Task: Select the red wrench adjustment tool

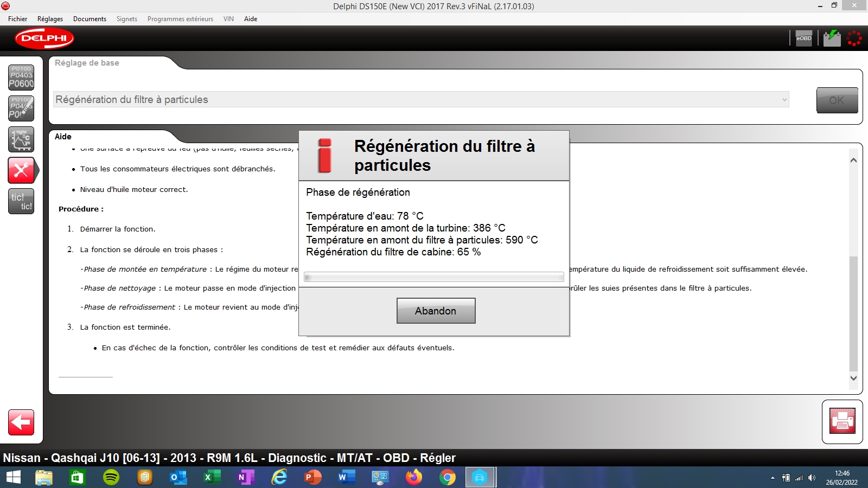Action: coord(21,171)
